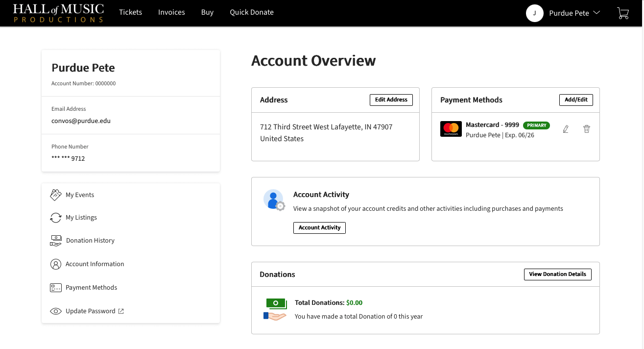The height and width of the screenshot is (349, 644).
Task: Click the Payment Methods card icon
Action: tap(56, 288)
